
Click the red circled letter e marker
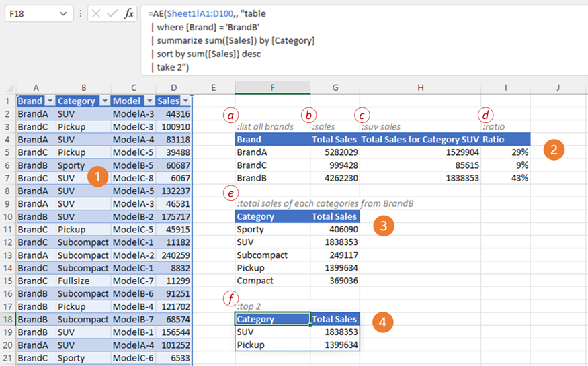point(232,193)
